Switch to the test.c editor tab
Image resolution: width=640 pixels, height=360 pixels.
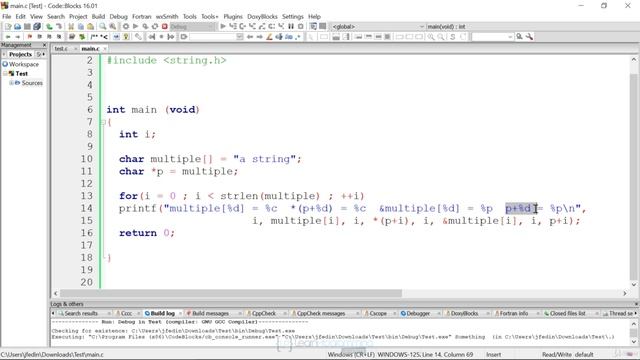point(61,49)
